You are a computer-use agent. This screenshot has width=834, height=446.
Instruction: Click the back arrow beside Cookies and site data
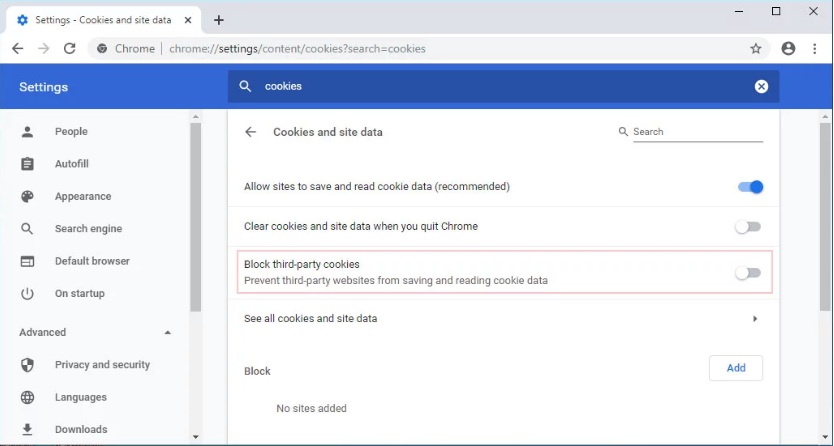[x=250, y=132]
